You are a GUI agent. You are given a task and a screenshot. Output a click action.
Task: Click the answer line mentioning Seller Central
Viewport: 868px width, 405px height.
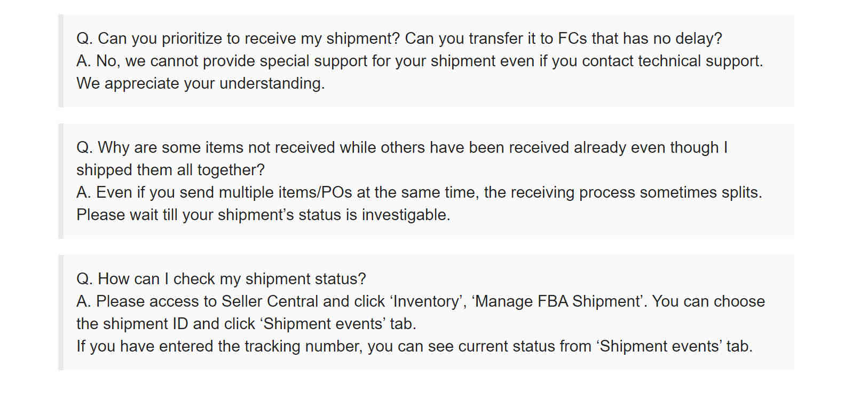click(421, 301)
